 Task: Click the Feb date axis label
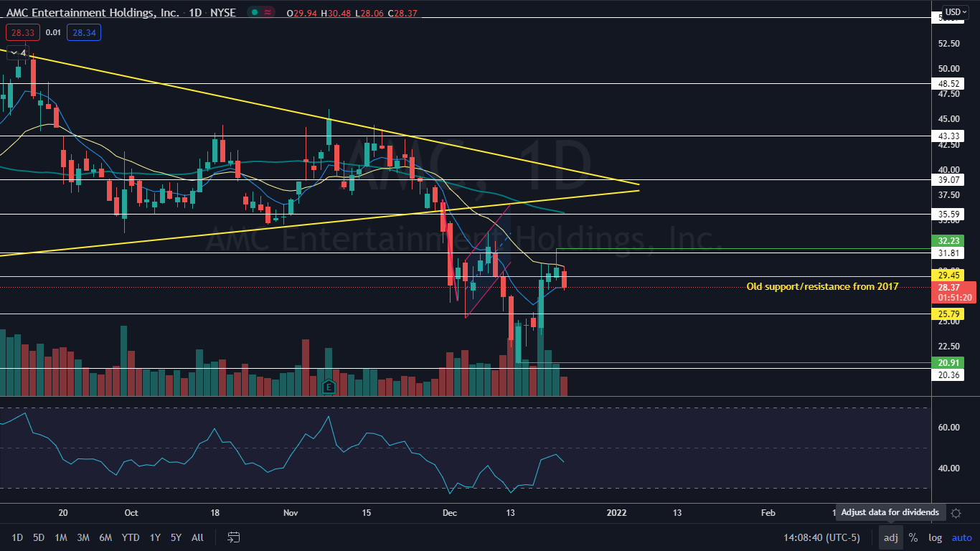pos(768,513)
